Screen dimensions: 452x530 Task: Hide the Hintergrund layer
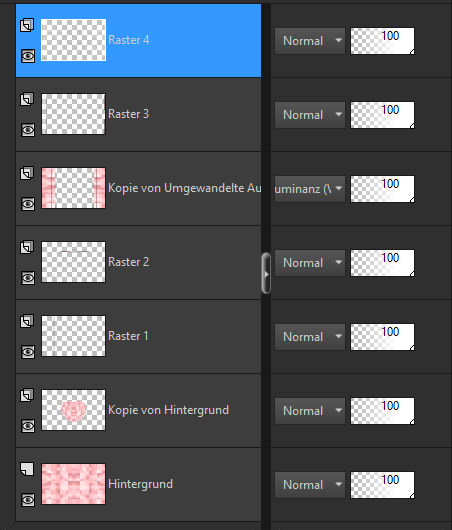coord(28,500)
